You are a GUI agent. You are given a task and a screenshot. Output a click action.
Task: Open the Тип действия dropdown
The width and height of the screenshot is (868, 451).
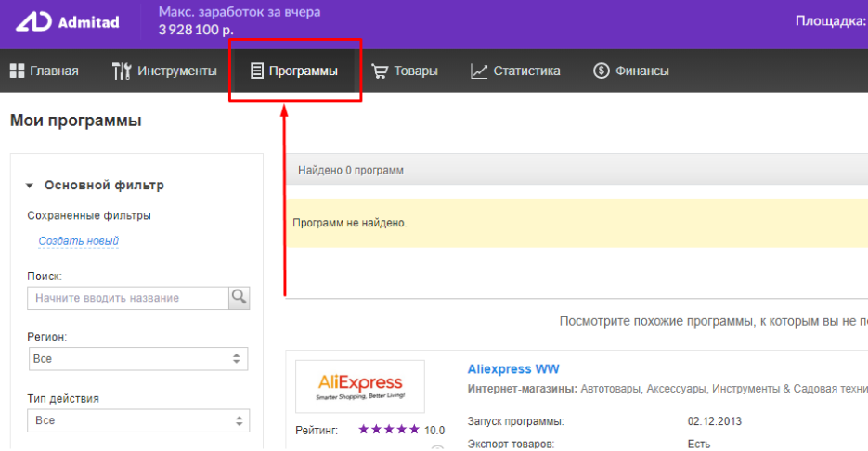(138, 420)
